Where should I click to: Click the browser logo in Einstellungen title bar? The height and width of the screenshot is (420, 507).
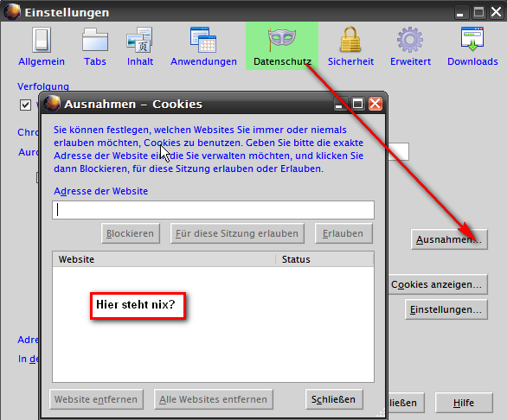12,12
